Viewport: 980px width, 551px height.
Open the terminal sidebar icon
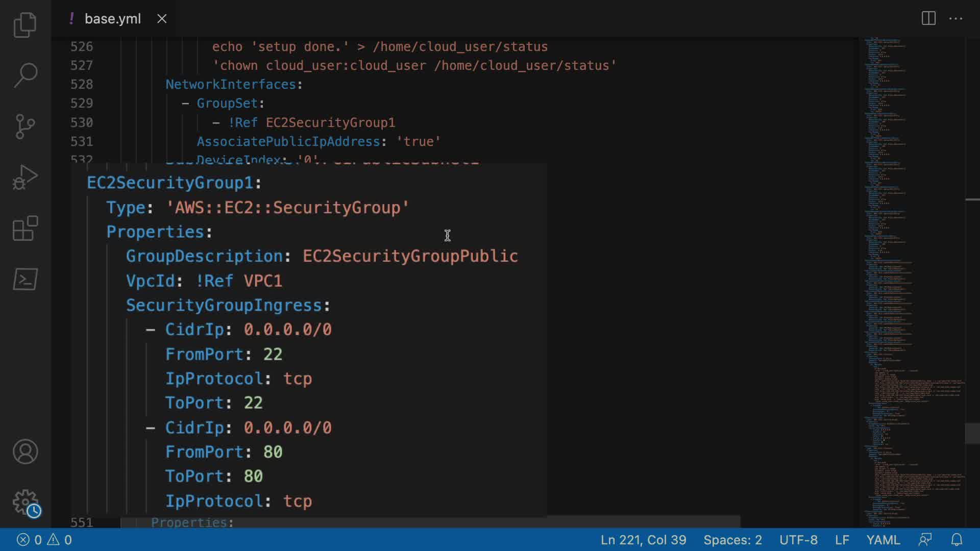(25, 279)
